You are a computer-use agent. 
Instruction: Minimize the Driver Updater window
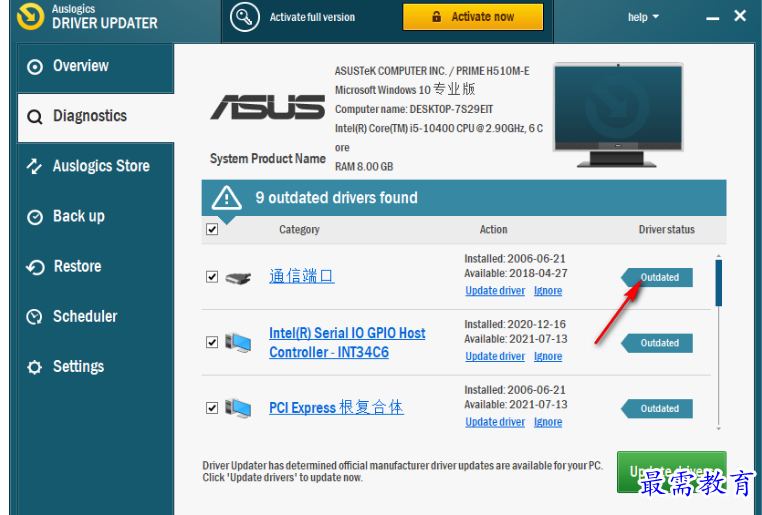(x=712, y=17)
